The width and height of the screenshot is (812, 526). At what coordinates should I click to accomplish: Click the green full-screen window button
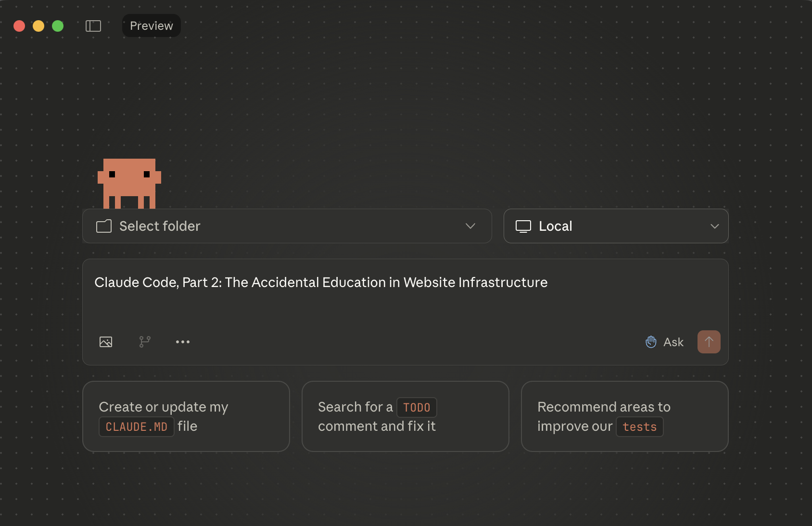pos(58,26)
